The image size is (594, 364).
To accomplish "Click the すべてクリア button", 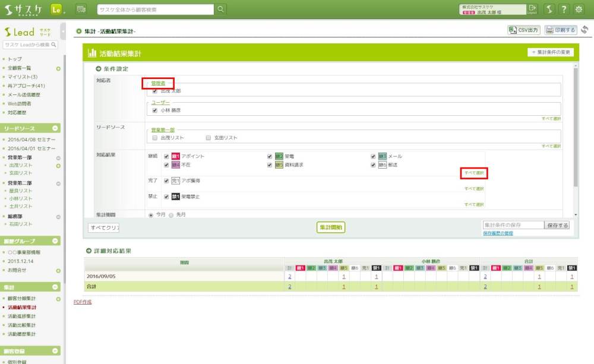I will click(x=104, y=227).
